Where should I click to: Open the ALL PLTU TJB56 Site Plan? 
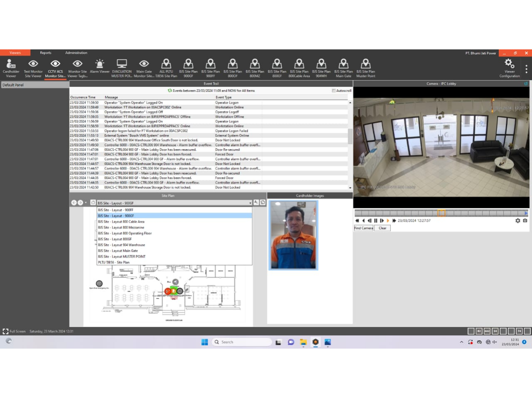(x=166, y=68)
